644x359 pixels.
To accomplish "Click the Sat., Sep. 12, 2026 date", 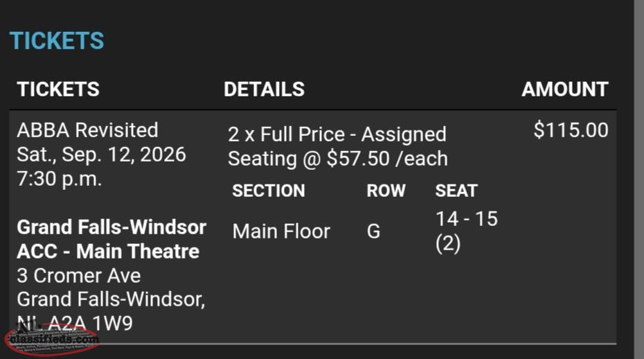I will click(x=101, y=155).
